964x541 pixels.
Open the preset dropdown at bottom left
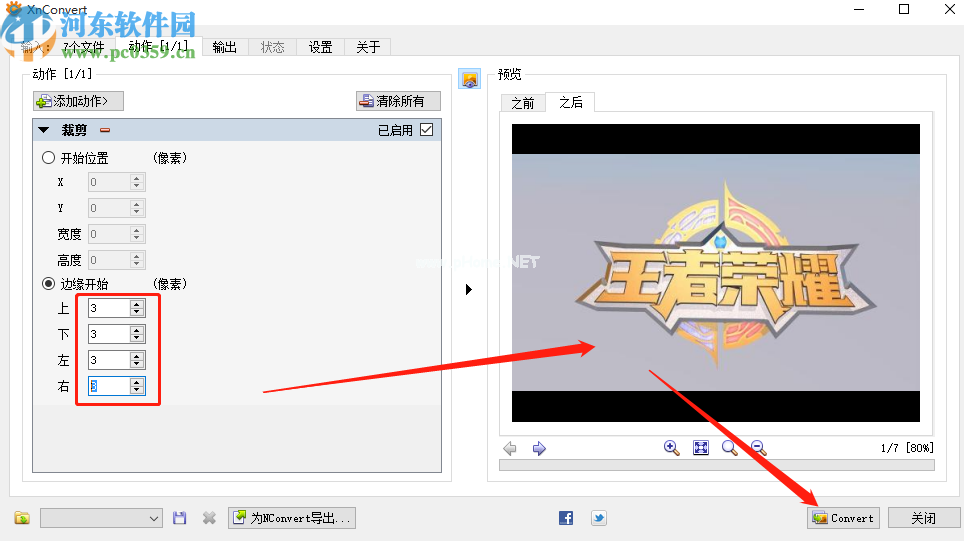tap(101, 518)
